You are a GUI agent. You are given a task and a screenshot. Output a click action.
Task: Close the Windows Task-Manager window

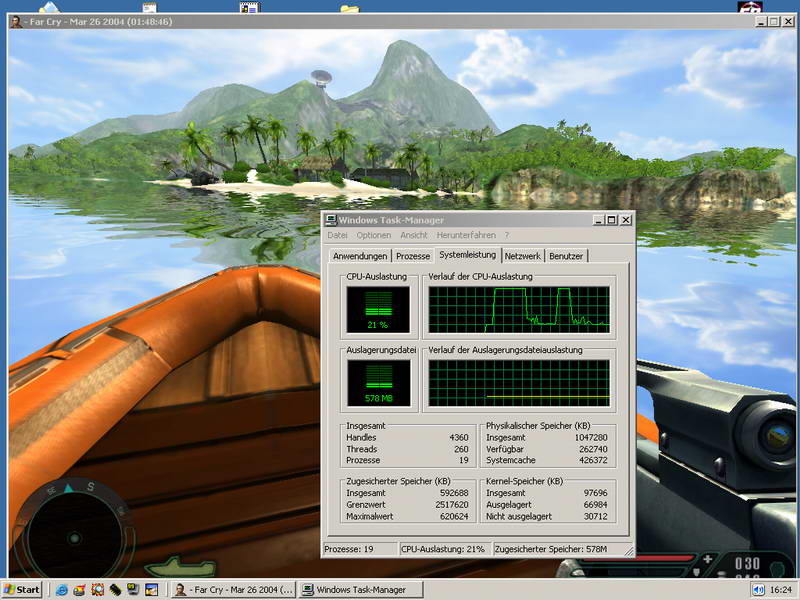click(626, 220)
